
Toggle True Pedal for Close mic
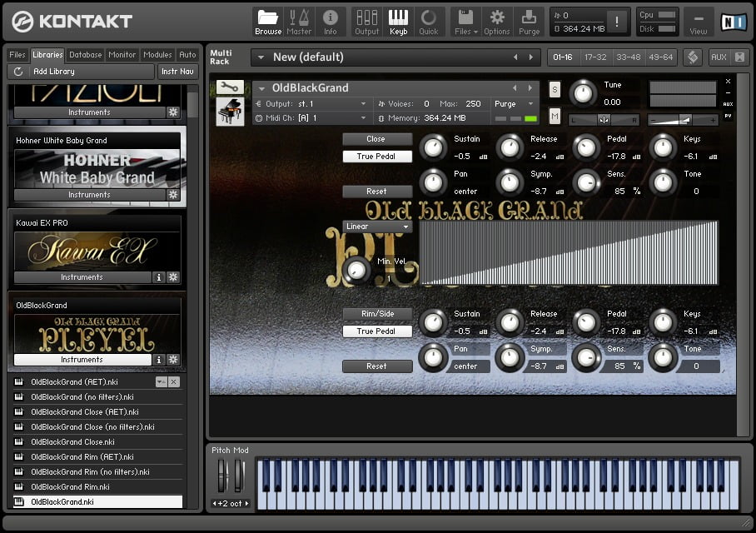pyautogui.click(x=377, y=157)
